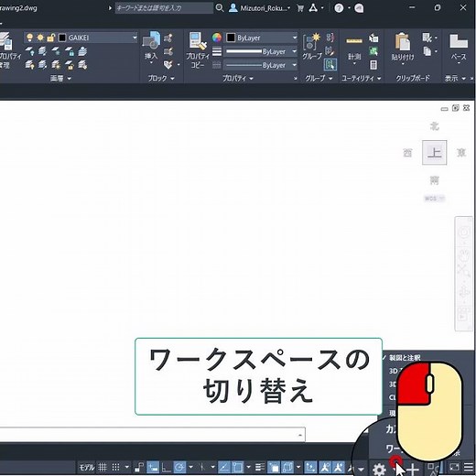Click the layer Isolate icon
The height and width of the screenshot is (476, 476).
point(42,51)
